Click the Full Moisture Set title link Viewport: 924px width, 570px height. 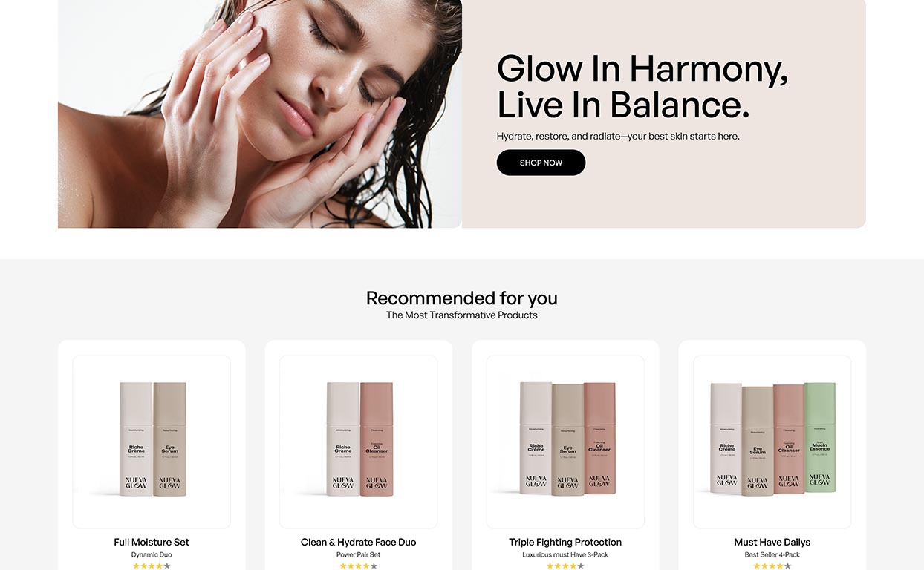click(x=152, y=543)
